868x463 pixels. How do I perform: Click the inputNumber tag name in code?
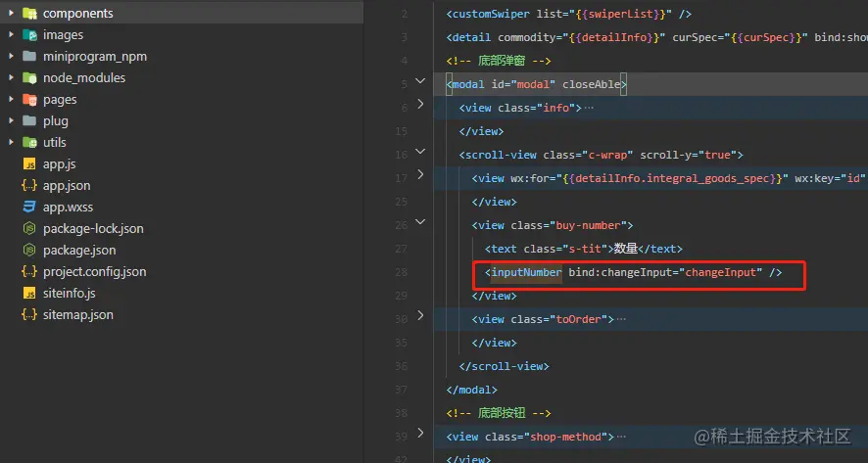tap(526, 272)
